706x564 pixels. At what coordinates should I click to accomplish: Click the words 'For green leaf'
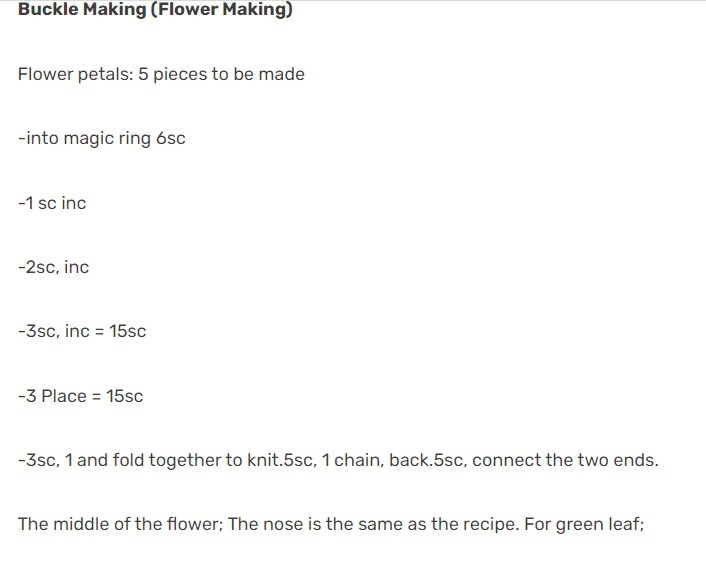tap(584, 524)
